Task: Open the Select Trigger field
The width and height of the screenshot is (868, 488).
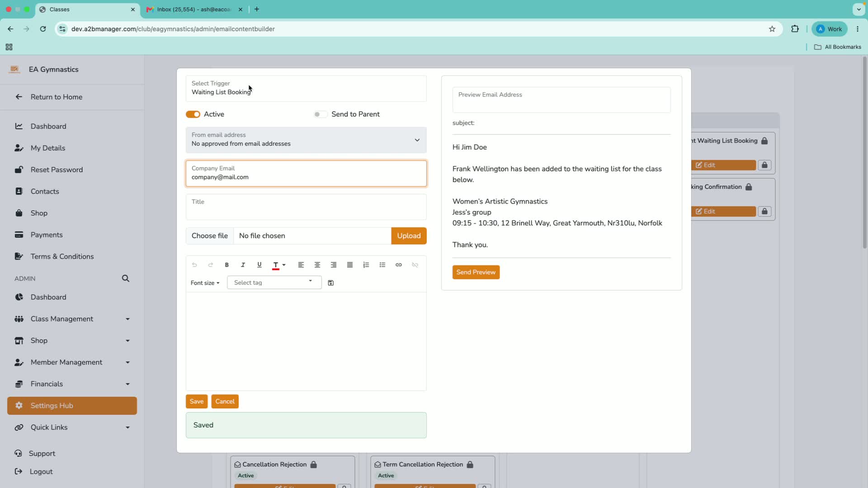Action: [306, 88]
